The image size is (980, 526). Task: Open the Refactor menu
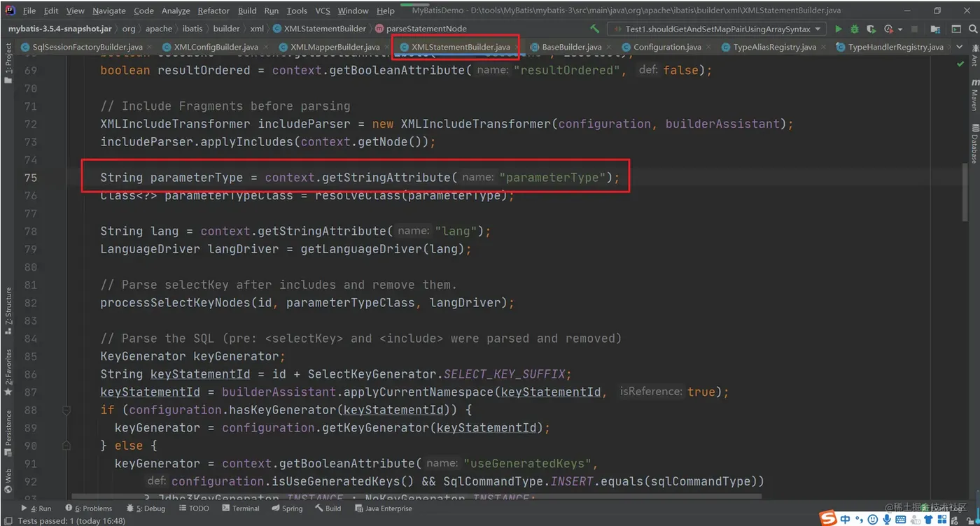point(213,10)
